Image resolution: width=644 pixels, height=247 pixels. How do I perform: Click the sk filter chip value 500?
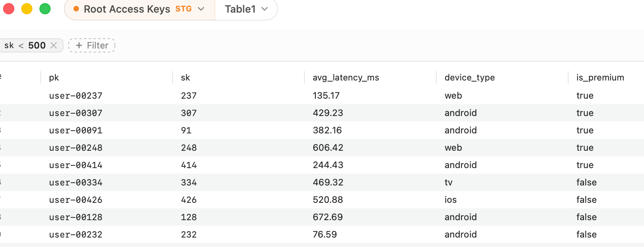point(37,45)
